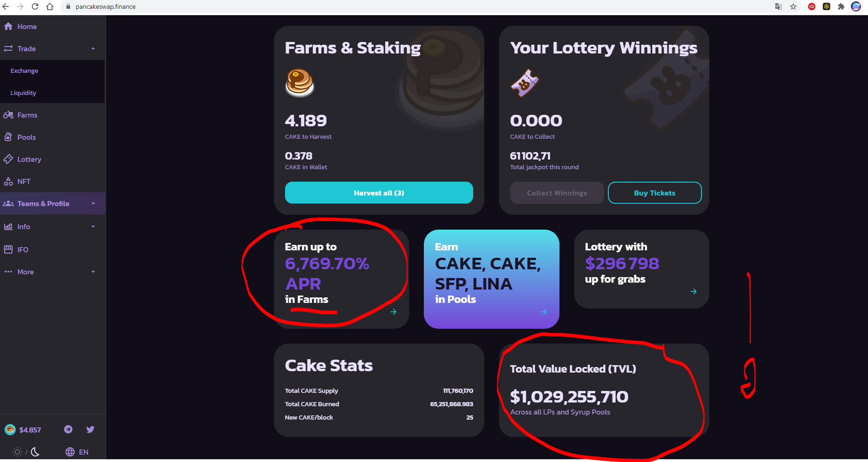This screenshot has width=868, height=462.
Task: Expand the Info submenu
Action: (x=93, y=226)
